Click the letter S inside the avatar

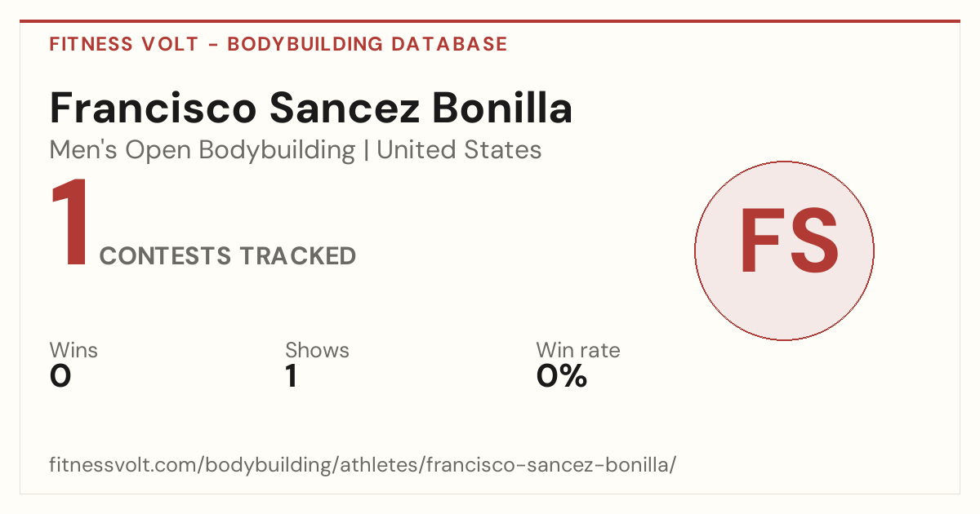(x=811, y=241)
